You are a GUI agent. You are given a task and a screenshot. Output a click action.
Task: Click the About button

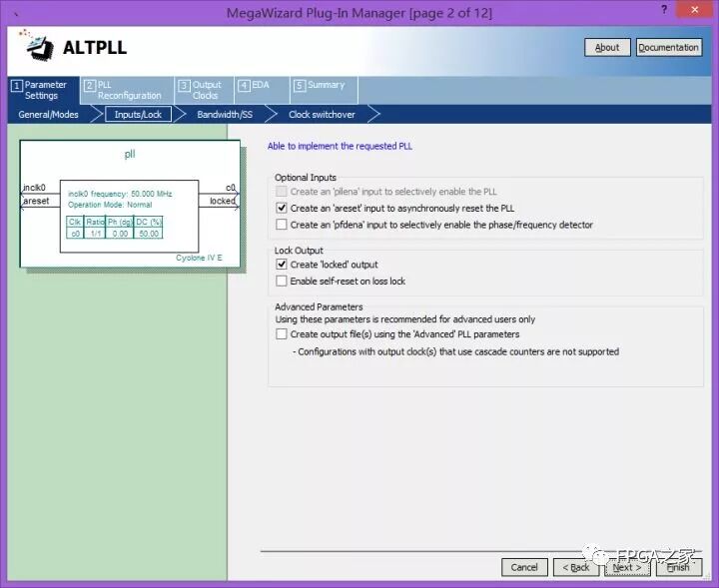coord(607,48)
